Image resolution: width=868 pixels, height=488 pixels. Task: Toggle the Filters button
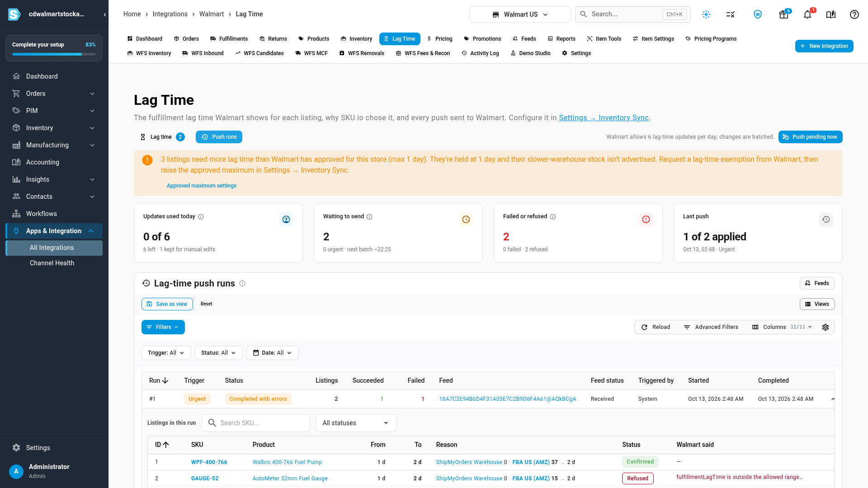(x=163, y=327)
